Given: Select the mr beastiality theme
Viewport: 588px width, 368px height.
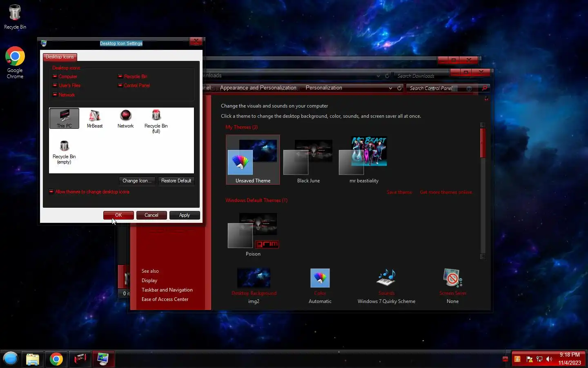Looking at the screenshot, I should 364,159.
